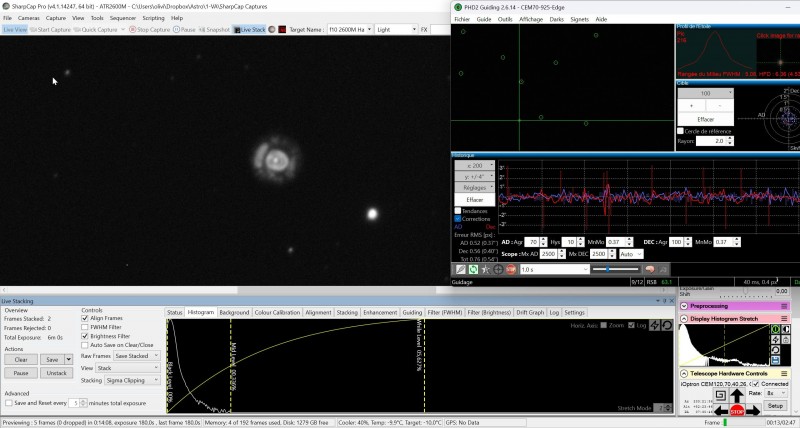Open PHD2 Auto dropdown beside Mx DEC
This screenshot has height=428, width=800.
[631, 254]
